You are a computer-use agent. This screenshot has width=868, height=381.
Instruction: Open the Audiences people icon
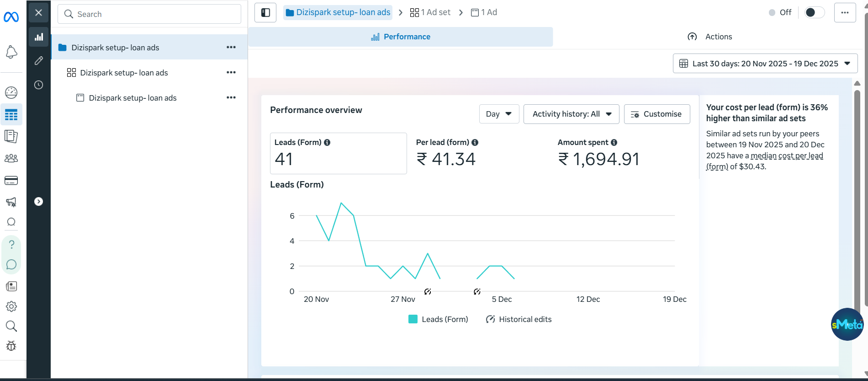11,158
